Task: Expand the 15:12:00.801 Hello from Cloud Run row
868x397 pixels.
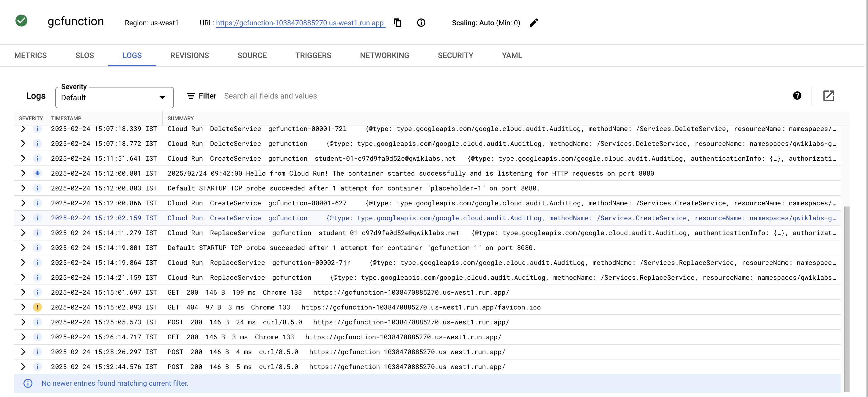Action: point(23,174)
